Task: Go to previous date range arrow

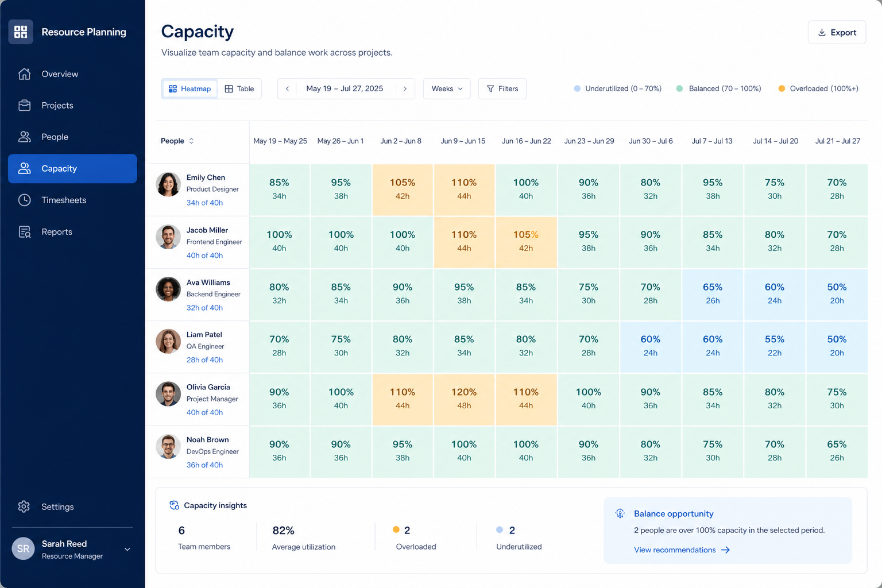Action: (x=288, y=88)
